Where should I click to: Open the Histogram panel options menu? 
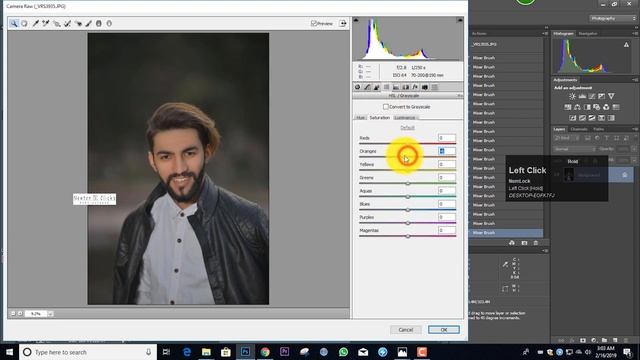[x=635, y=33]
